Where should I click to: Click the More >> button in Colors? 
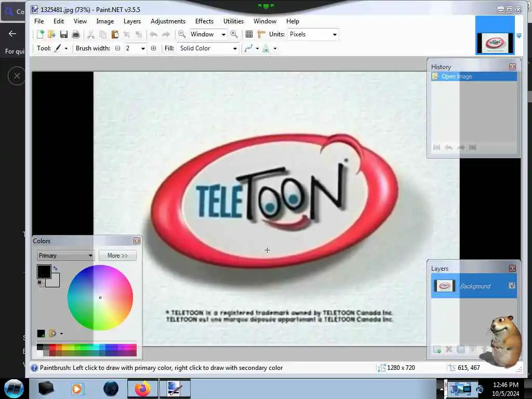click(118, 256)
